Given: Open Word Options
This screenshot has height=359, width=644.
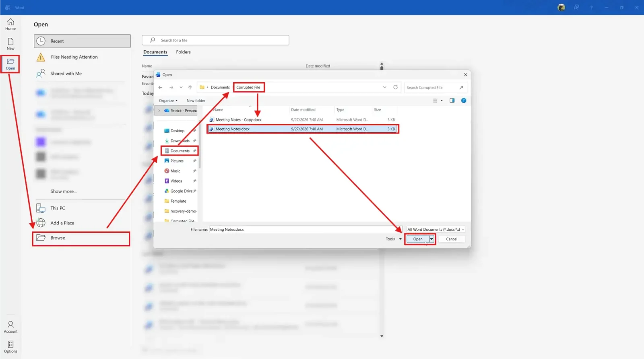Looking at the screenshot, I should [x=10, y=347].
